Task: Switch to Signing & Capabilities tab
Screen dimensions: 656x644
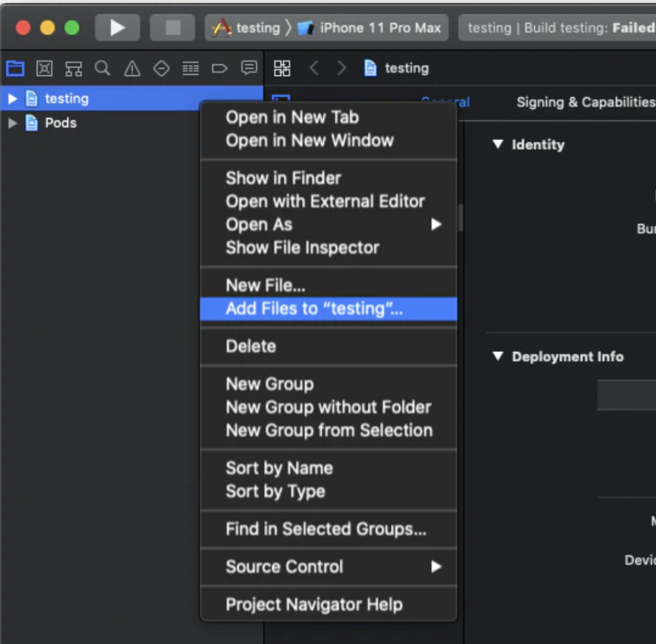Action: point(586,102)
